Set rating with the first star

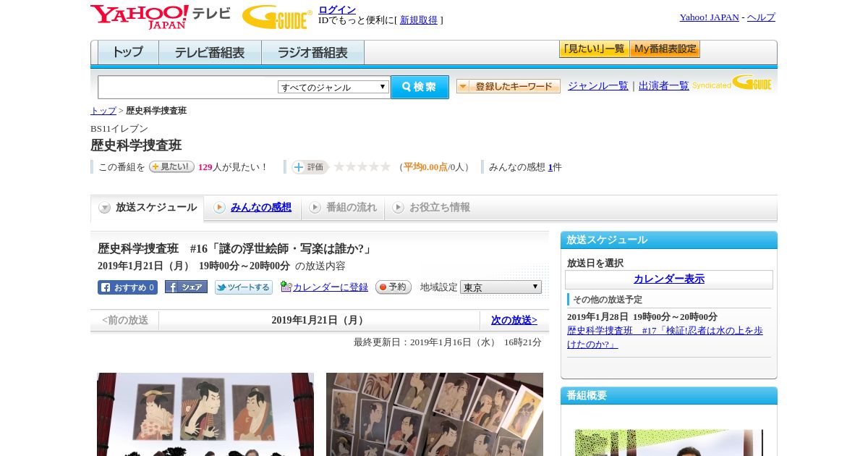(x=339, y=166)
